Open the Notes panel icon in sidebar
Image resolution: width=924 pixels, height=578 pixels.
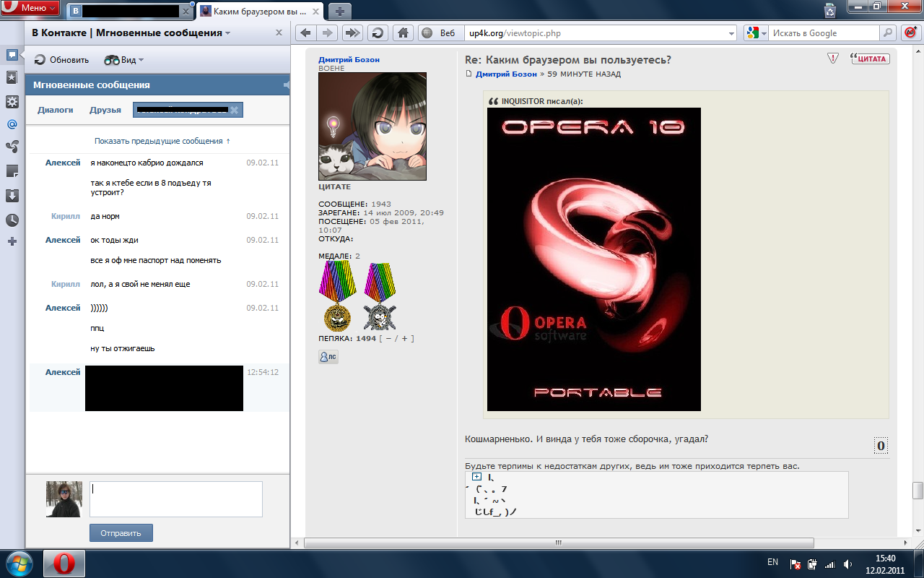click(x=12, y=171)
